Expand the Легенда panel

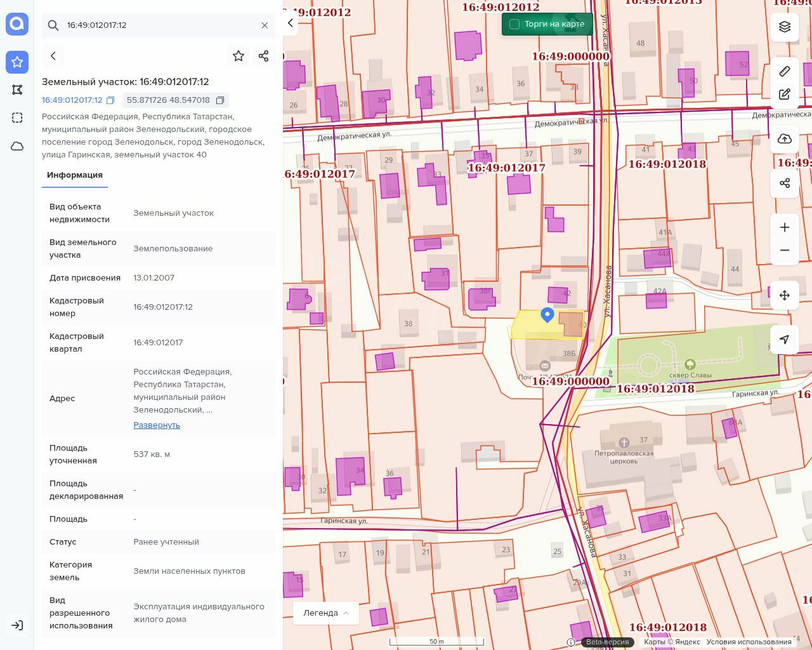click(325, 613)
